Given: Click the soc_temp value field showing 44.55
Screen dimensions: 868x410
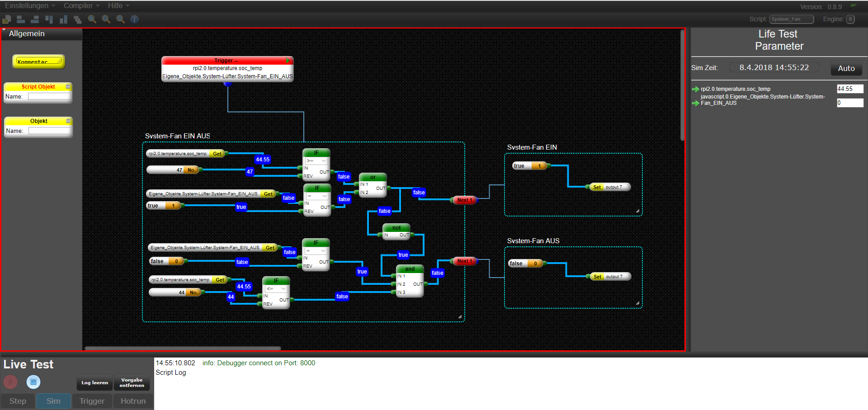Looking at the screenshot, I should (850, 89).
